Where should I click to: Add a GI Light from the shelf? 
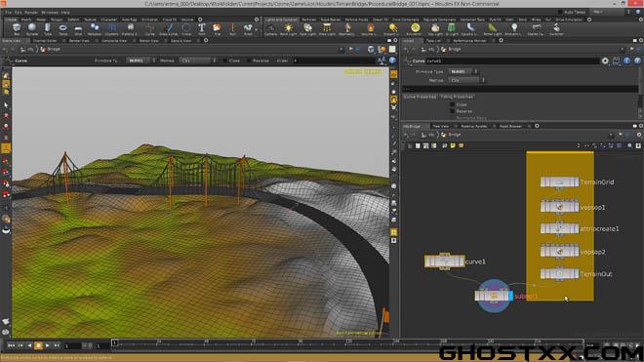452,28
